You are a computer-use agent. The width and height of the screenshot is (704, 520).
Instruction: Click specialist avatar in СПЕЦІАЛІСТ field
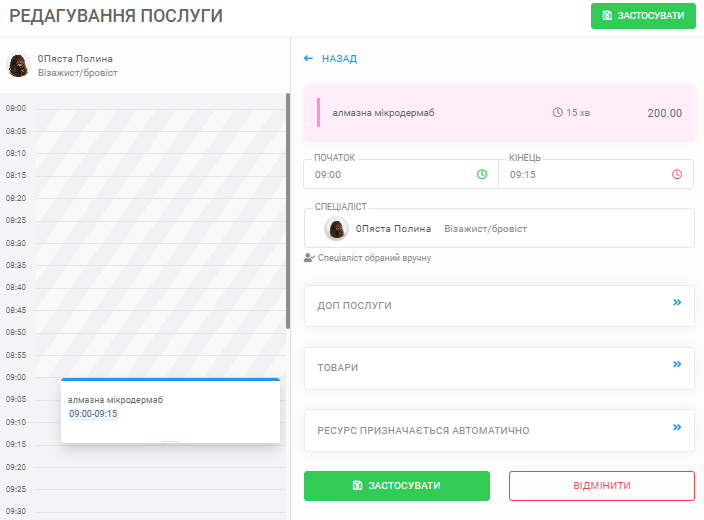336,229
